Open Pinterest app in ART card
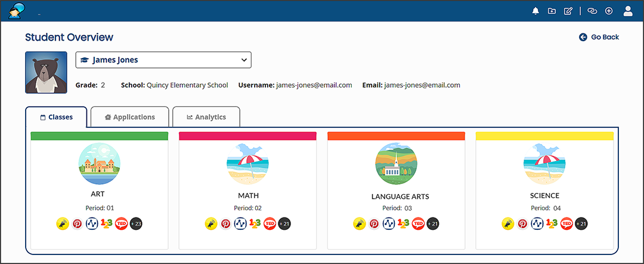This screenshot has width=644, height=264. point(77,224)
